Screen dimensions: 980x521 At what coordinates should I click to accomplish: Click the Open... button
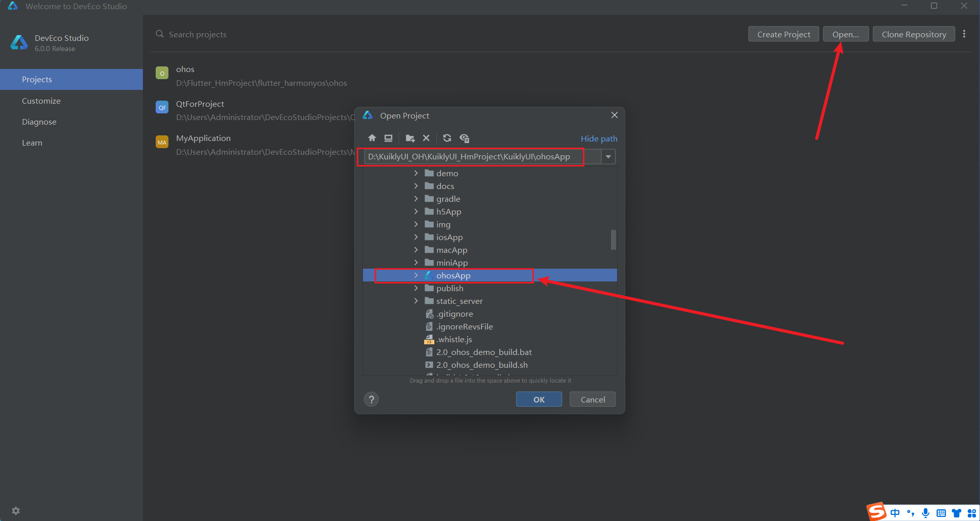[846, 34]
